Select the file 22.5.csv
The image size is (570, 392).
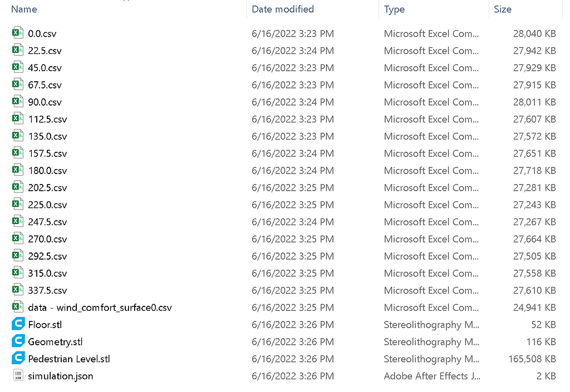(x=42, y=51)
